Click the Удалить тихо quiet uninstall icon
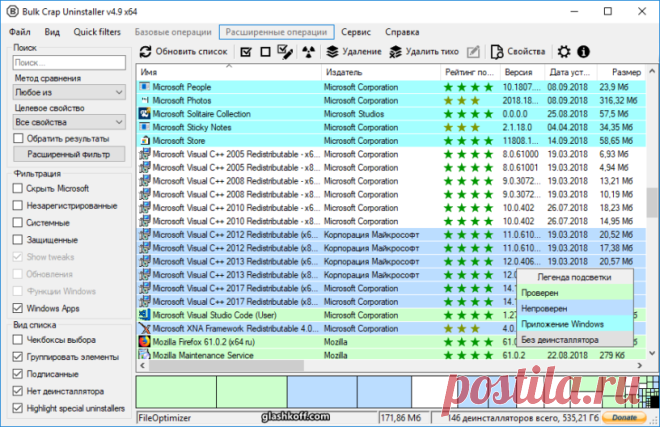The height and width of the screenshot is (427, 660). (x=395, y=52)
